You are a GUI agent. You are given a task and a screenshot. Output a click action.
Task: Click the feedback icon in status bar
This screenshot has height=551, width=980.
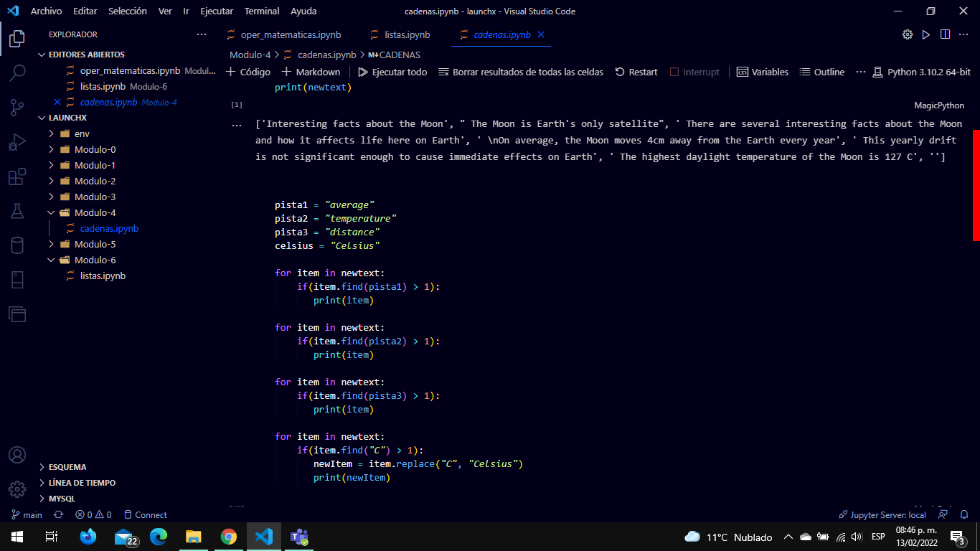click(x=943, y=514)
